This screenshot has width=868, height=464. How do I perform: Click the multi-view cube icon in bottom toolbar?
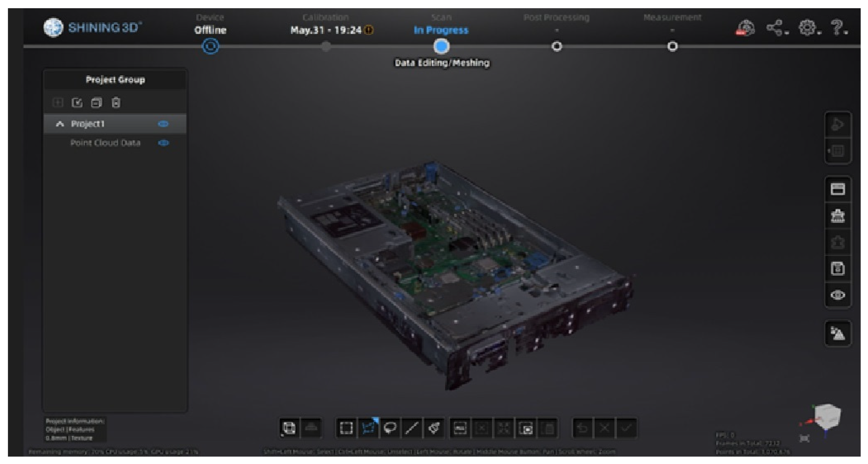tap(289, 428)
